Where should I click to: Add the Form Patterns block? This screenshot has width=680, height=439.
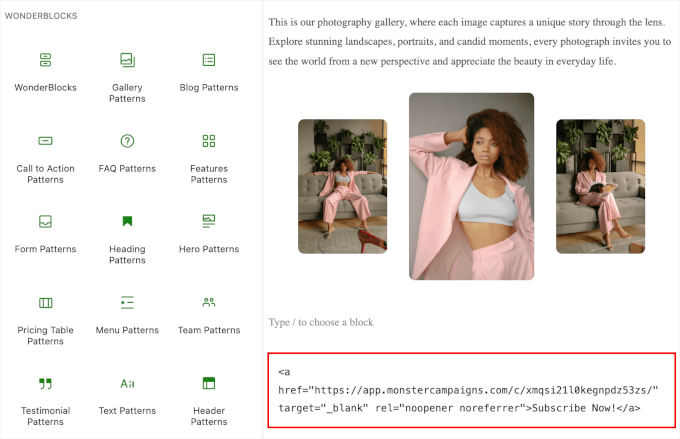pos(45,221)
